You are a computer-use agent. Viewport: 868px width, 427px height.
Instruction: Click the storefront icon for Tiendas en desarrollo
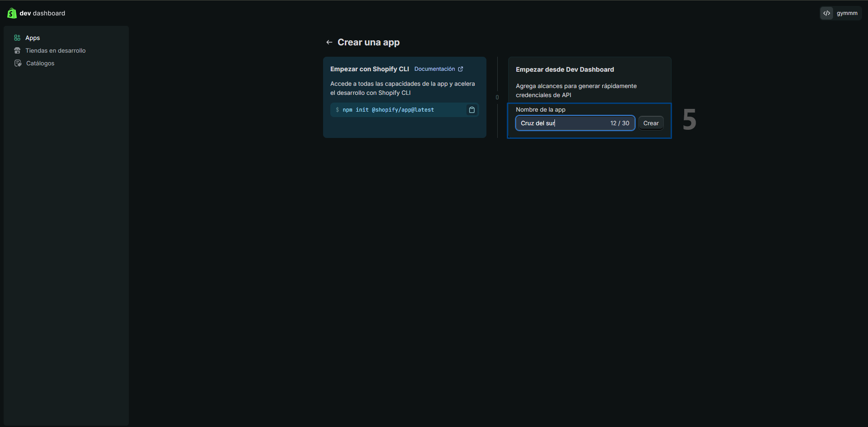(17, 50)
